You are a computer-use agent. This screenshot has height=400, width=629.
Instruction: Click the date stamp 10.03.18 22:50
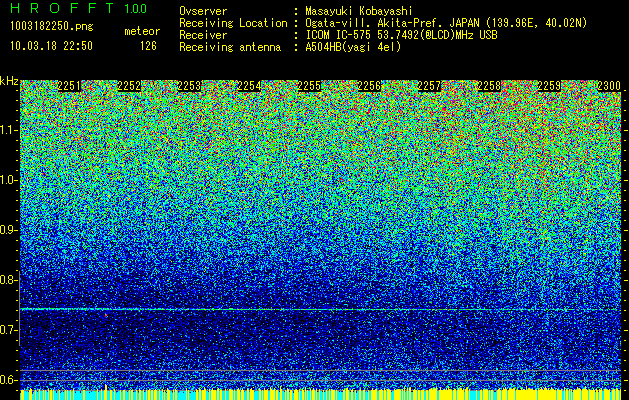[51, 46]
